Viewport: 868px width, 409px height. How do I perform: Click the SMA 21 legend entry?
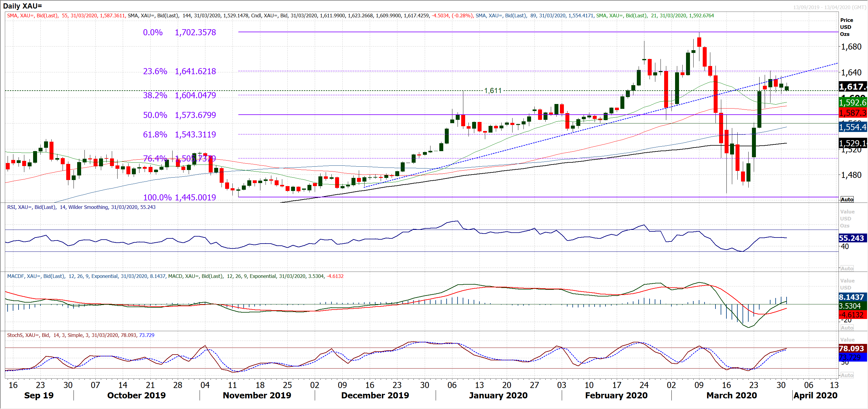(655, 16)
